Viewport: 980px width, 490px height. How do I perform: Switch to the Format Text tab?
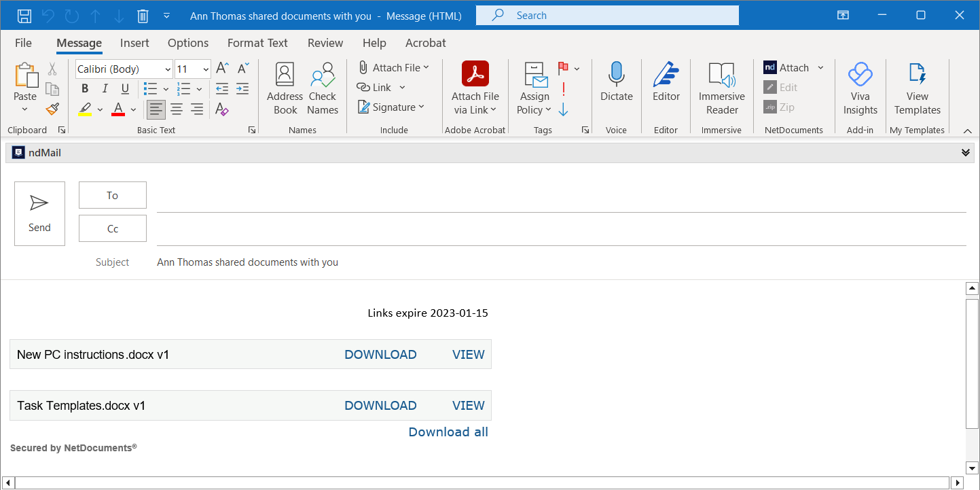tap(257, 43)
